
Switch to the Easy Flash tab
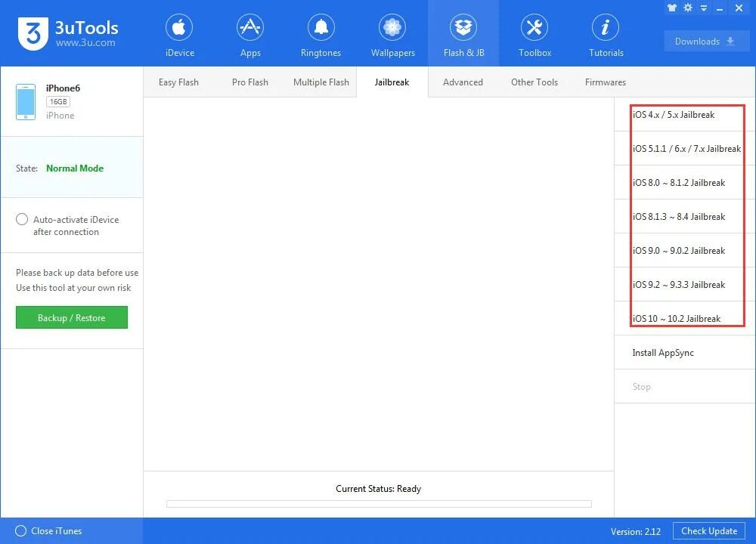(178, 82)
